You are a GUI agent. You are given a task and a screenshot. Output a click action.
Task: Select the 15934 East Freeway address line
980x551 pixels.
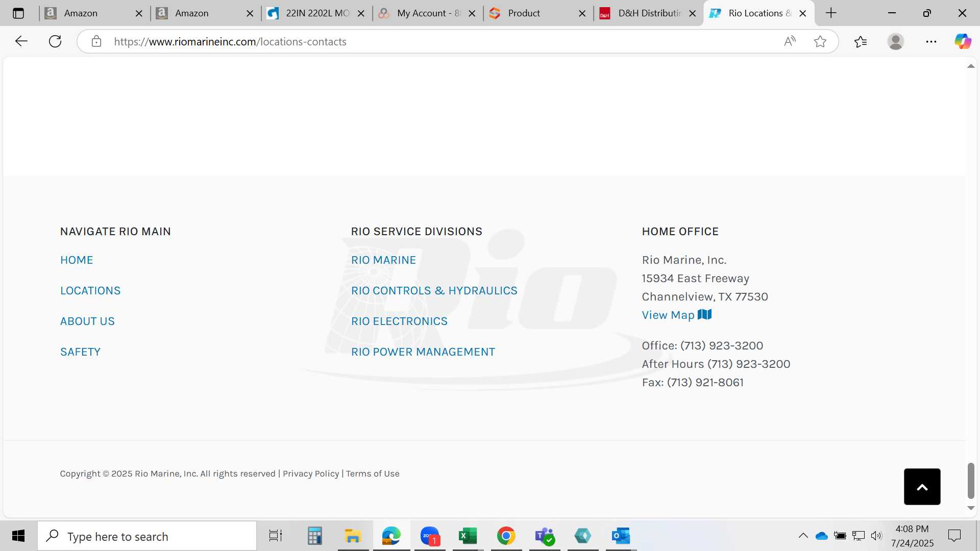pyautogui.click(x=695, y=279)
